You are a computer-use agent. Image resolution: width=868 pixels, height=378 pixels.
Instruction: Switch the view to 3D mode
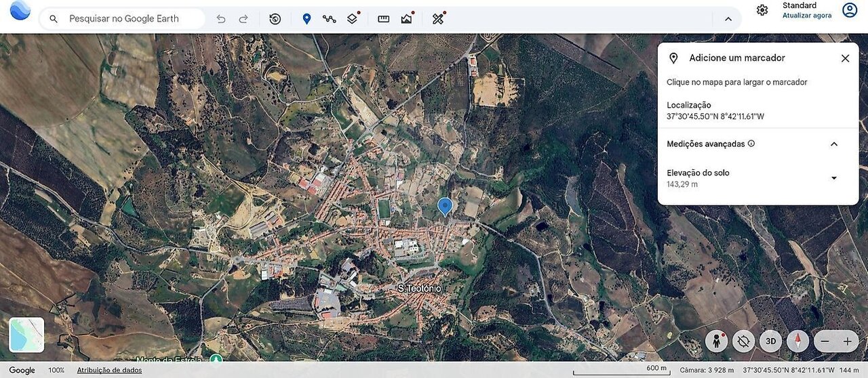tap(770, 341)
